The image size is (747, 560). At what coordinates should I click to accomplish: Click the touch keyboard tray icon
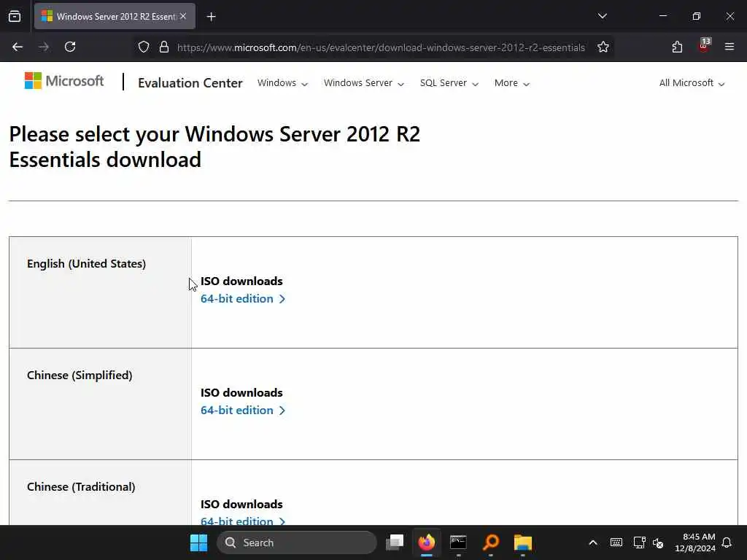pyautogui.click(x=616, y=542)
